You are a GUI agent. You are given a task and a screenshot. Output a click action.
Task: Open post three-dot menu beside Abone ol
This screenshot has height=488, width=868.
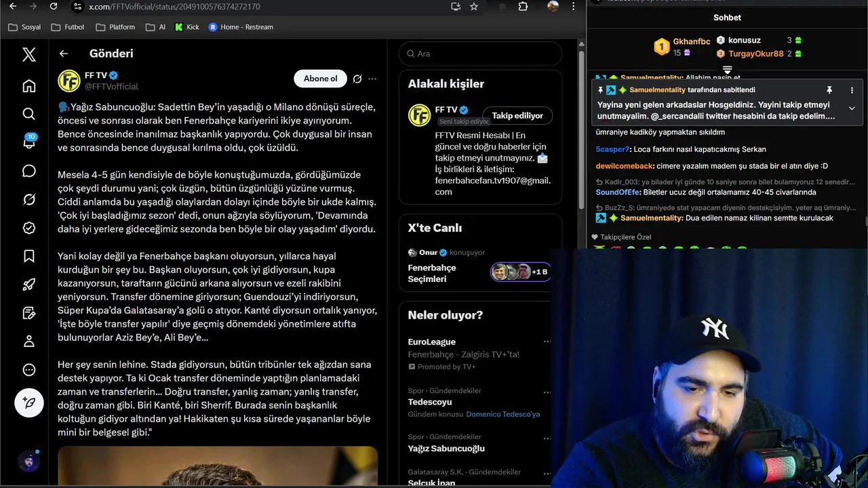point(372,79)
